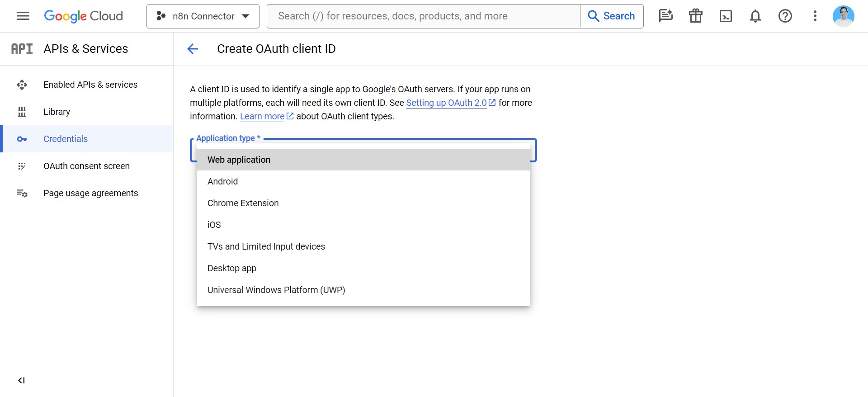Open the n8n Connector project picker

(203, 16)
